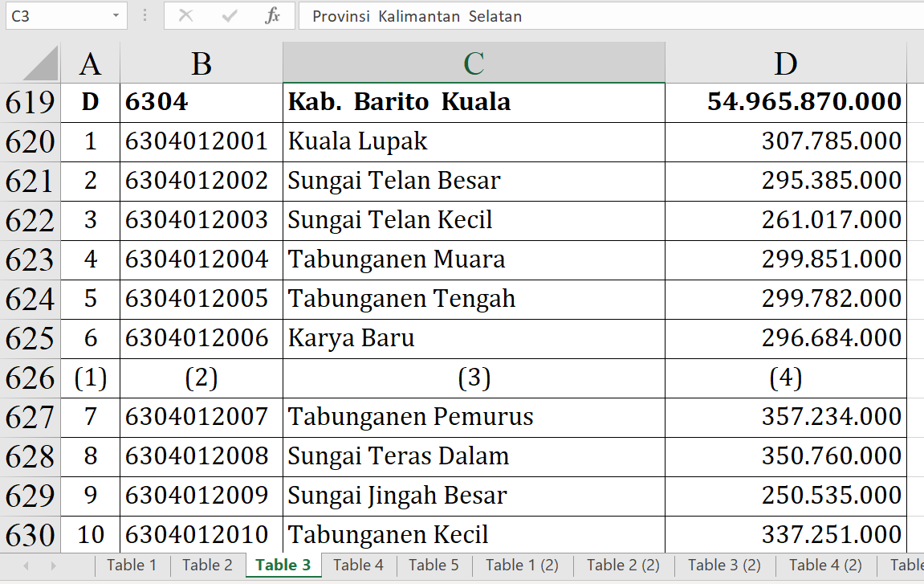Open the Name Box dropdown arrow

click(x=116, y=16)
